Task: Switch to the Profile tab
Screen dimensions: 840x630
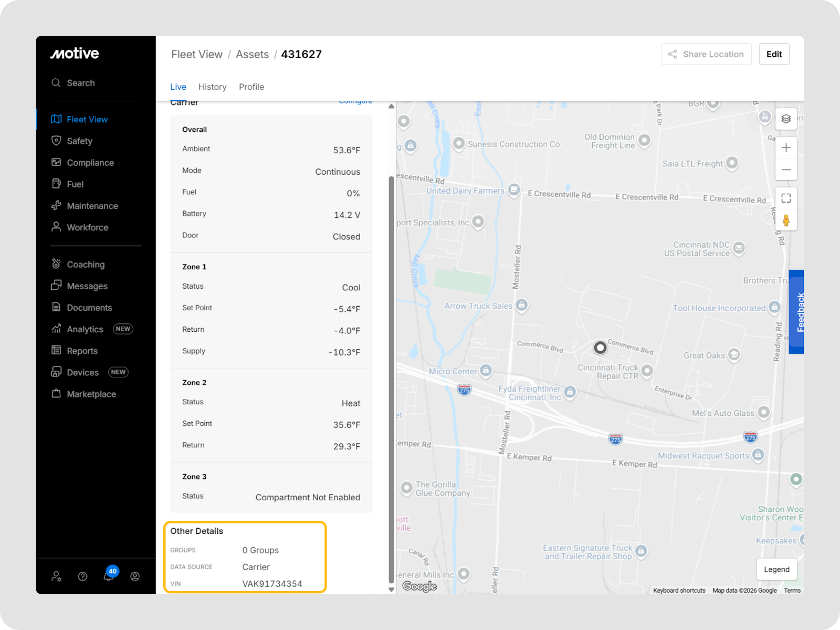Action: point(251,87)
